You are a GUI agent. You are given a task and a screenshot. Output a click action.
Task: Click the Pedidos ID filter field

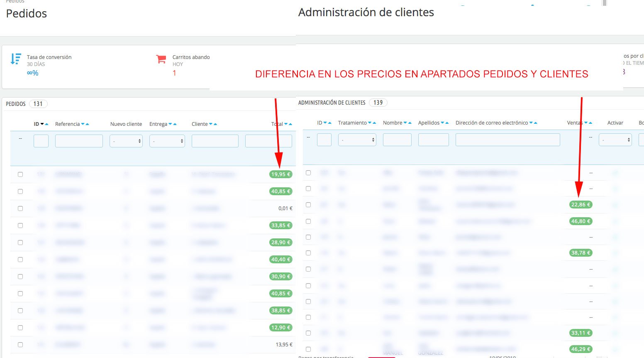[x=41, y=141]
